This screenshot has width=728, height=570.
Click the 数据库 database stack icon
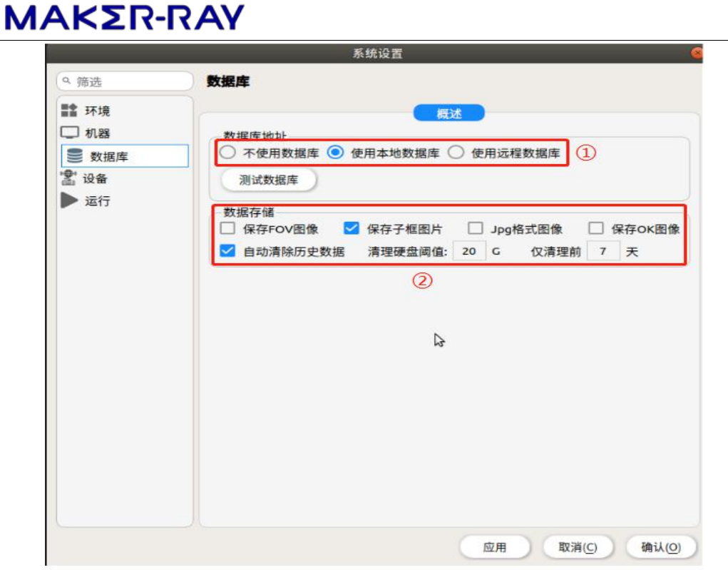(x=75, y=156)
